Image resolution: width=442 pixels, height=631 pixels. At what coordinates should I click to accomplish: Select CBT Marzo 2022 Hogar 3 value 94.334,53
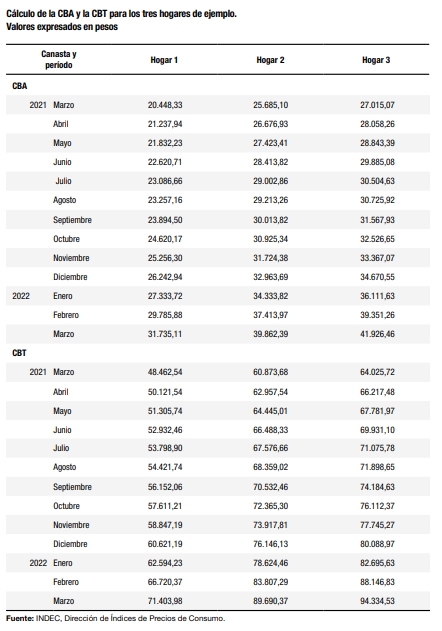click(x=377, y=601)
